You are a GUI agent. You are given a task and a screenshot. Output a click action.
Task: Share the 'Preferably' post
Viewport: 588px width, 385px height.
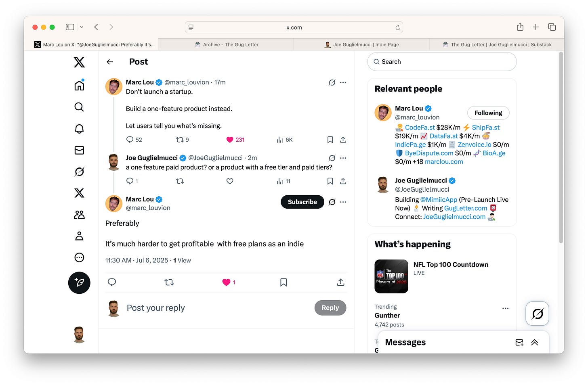click(x=341, y=282)
